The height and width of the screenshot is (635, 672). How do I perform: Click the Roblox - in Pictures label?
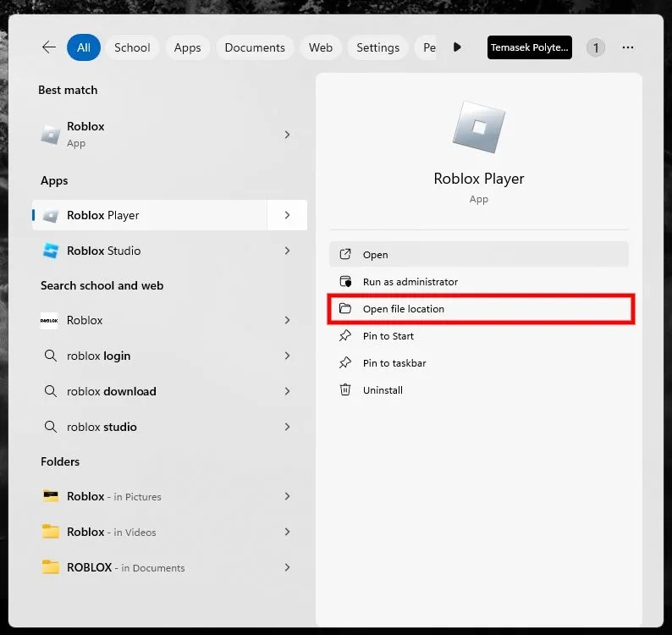point(114,496)
